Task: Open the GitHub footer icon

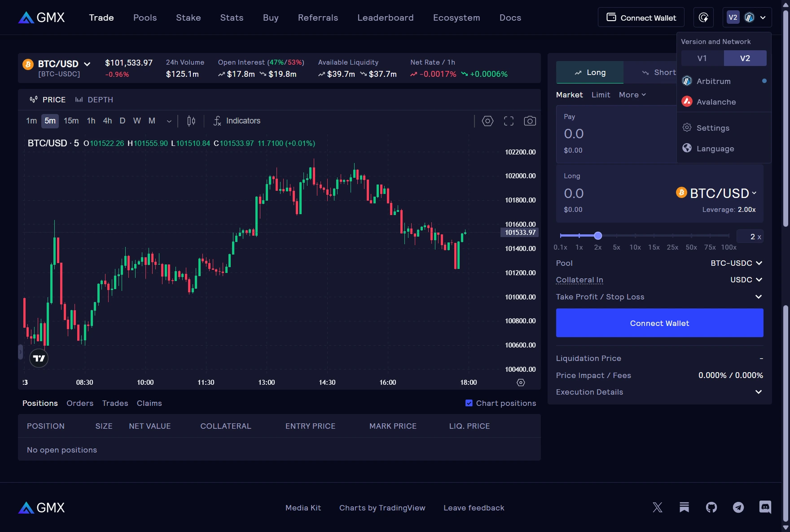Action: point(711,507)
